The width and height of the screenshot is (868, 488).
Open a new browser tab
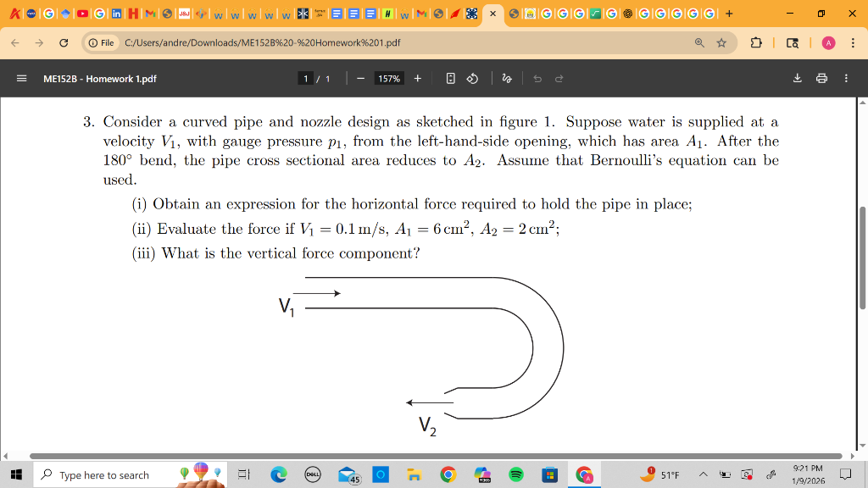729,14
